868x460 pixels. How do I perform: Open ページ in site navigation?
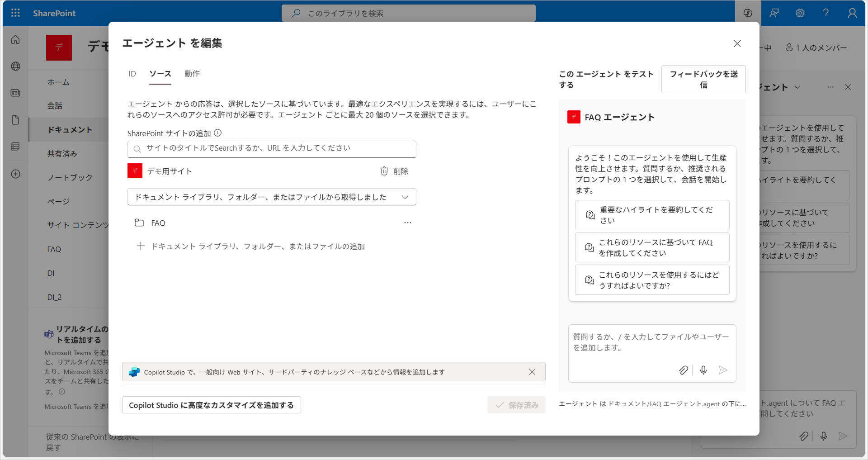(59, 202)
